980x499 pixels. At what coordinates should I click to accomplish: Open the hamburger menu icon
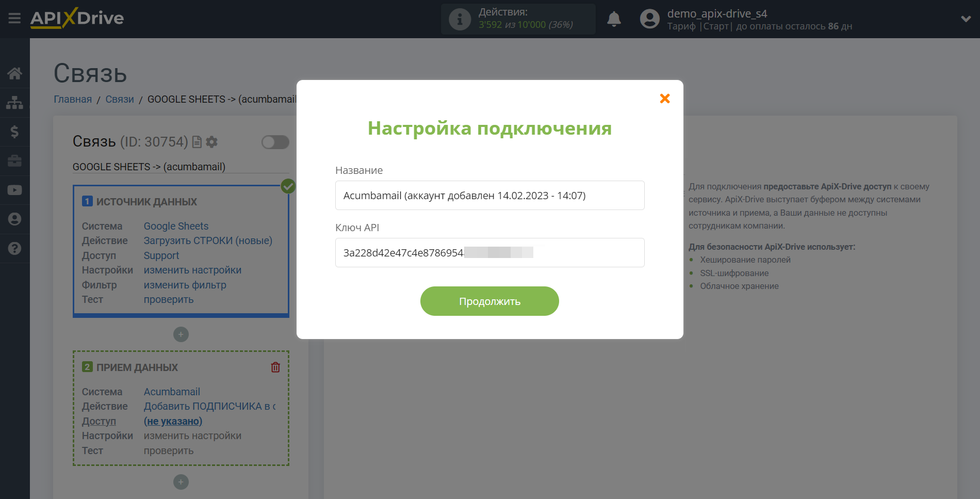point(14,19)
